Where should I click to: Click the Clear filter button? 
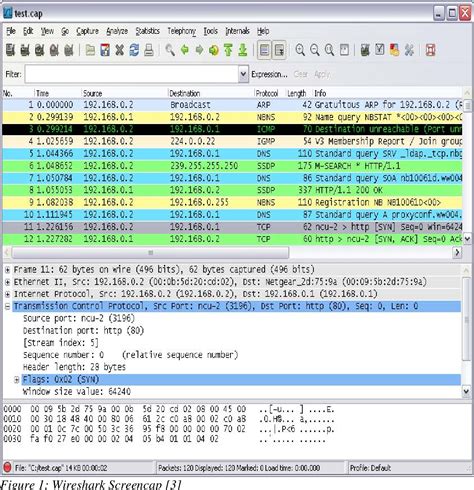(x=301, y=74)
